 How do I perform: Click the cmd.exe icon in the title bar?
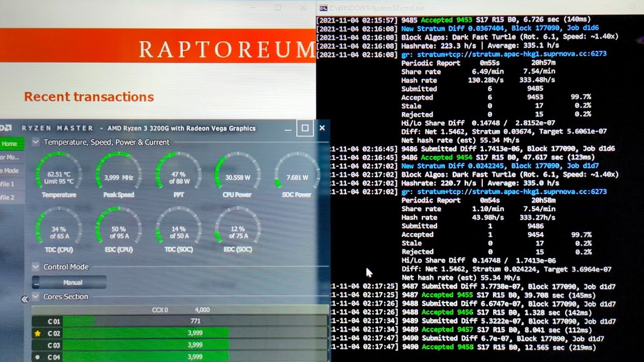pos(324,8)
